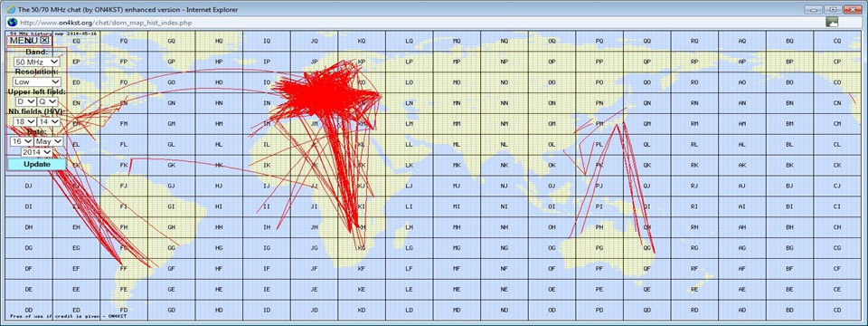
Task: Click the MENU label in the panel header
Action: click(24, 40)
